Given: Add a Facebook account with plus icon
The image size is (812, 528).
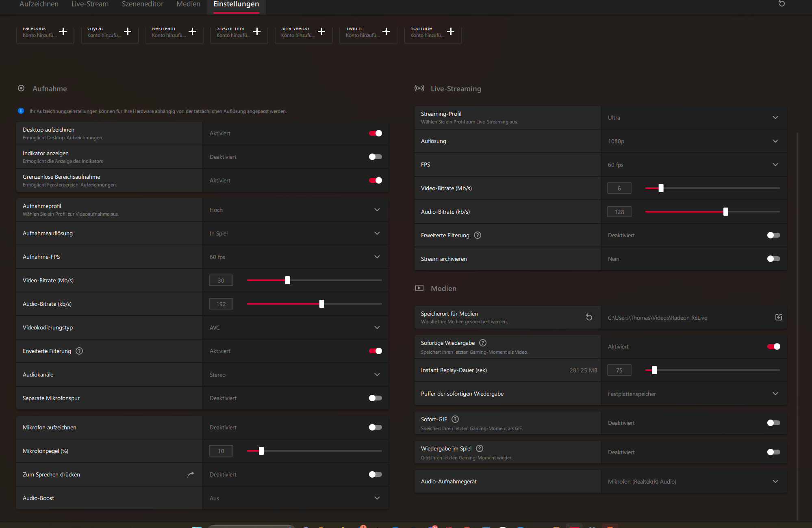Looking at the screenshot, I should pos(63,32).
